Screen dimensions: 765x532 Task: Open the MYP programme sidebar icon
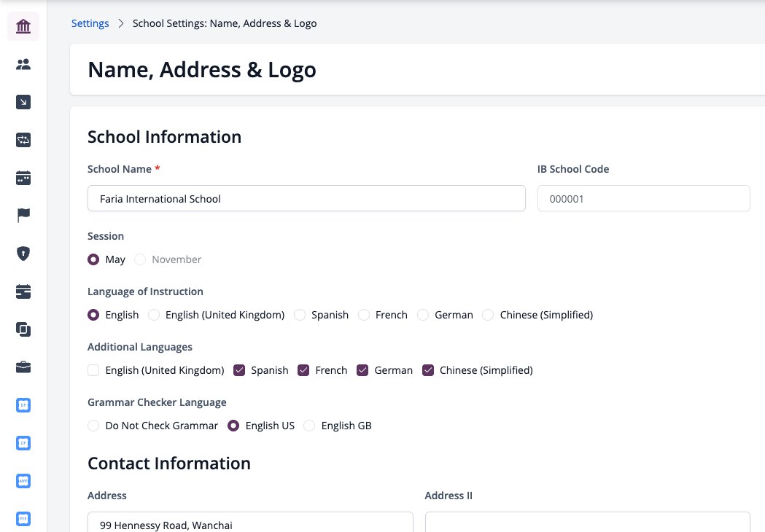(23, 481)
